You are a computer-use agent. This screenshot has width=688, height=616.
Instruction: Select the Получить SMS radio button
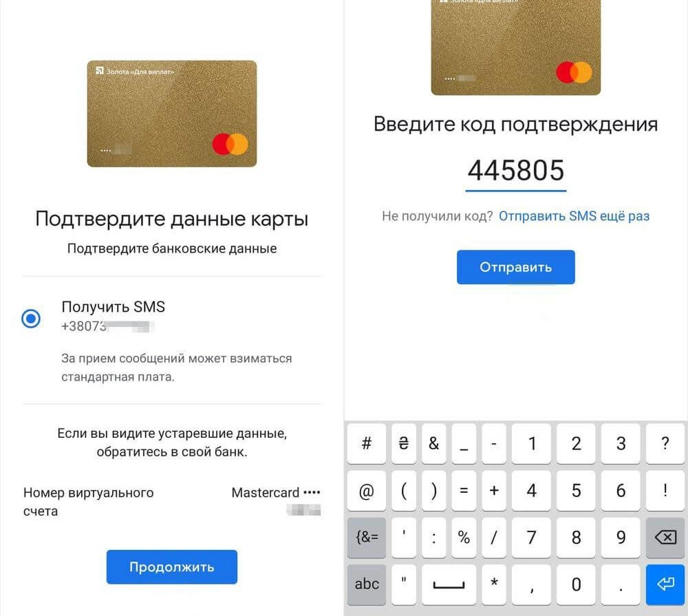click(x=31, y=318)
